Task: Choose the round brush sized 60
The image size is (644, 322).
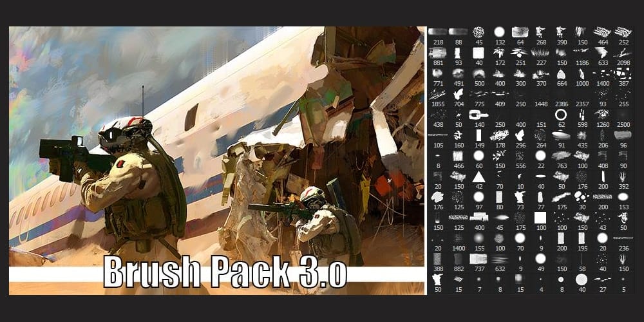Action: pyautogui.click(x=478, y=156)
